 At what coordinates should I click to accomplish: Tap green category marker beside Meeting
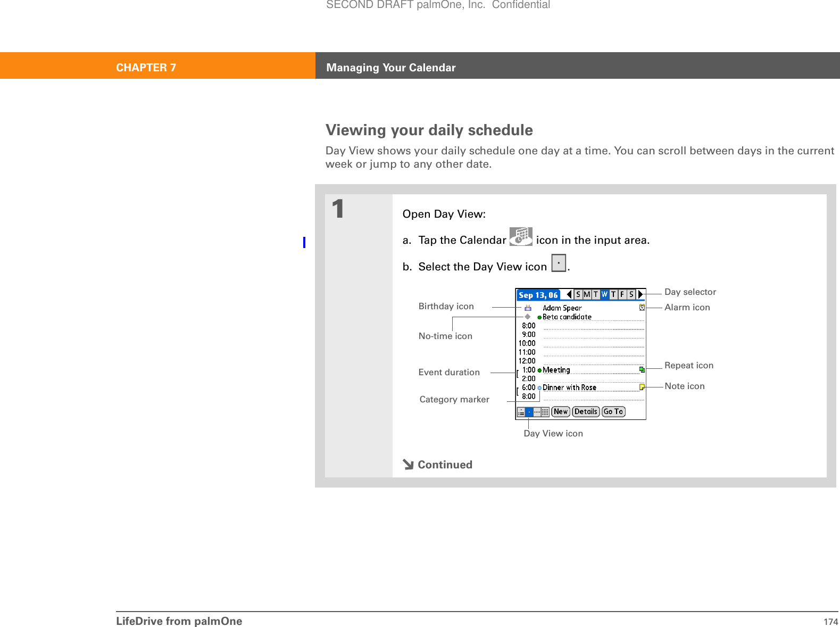click(x=539, y=370)
